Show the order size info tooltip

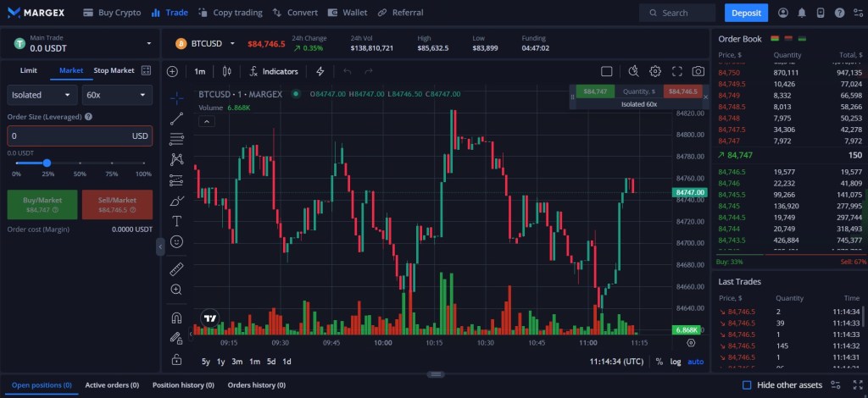(x=88, y=117)
